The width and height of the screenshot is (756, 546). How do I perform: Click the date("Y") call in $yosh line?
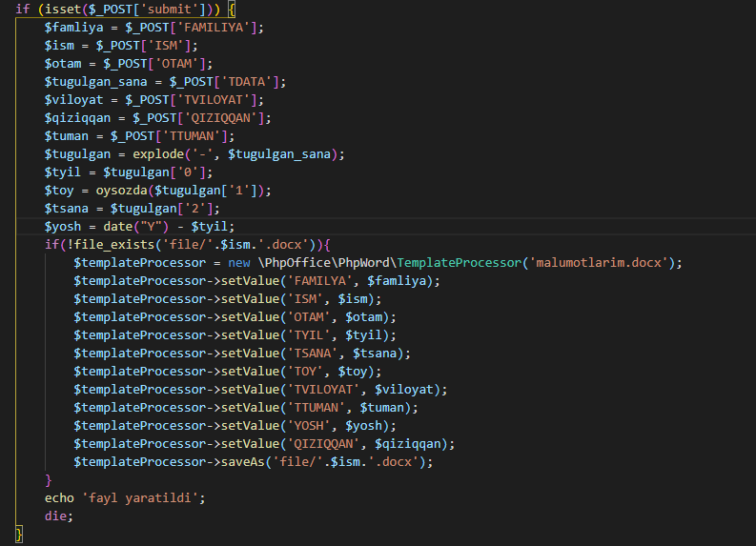tap(136, 227)
